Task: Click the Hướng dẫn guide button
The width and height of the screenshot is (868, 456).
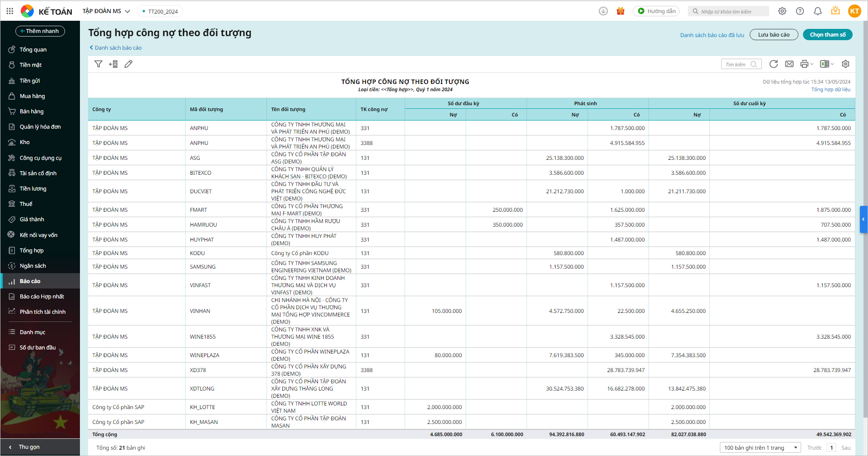Action: pyautogui.click(x=657, y=11)
